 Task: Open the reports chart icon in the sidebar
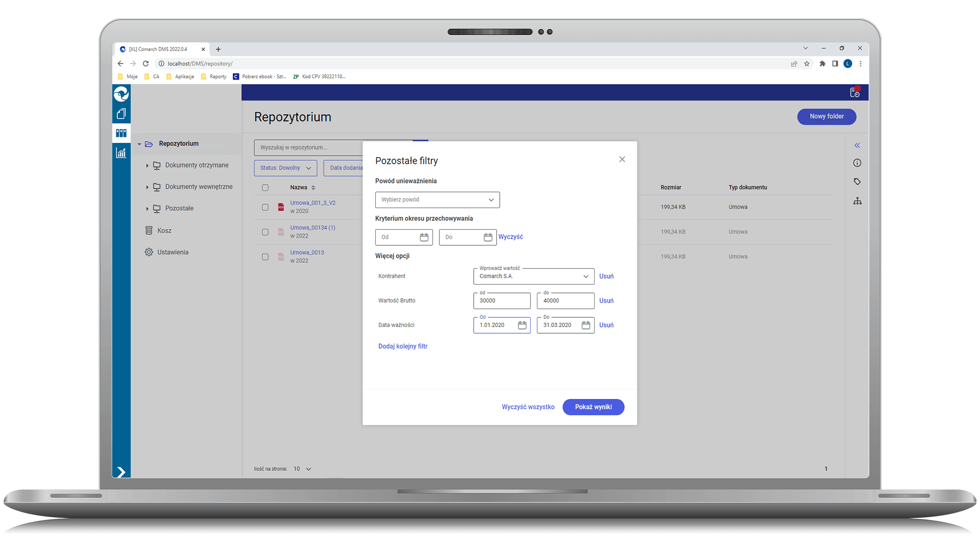coord(121,153)
